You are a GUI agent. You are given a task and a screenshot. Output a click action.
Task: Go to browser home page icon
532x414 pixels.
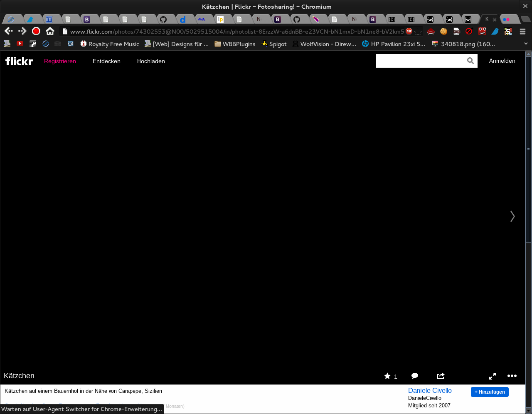(x=50, y=31)
